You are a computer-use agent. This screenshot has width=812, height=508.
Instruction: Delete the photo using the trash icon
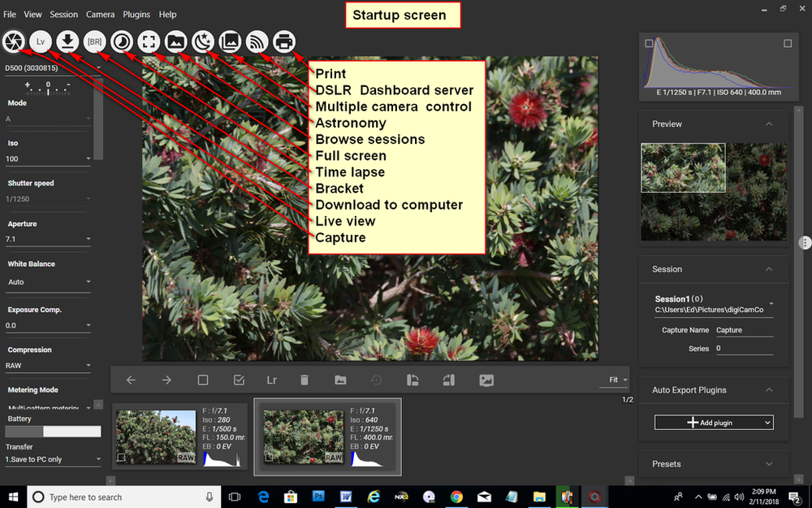tap(304, 380)
